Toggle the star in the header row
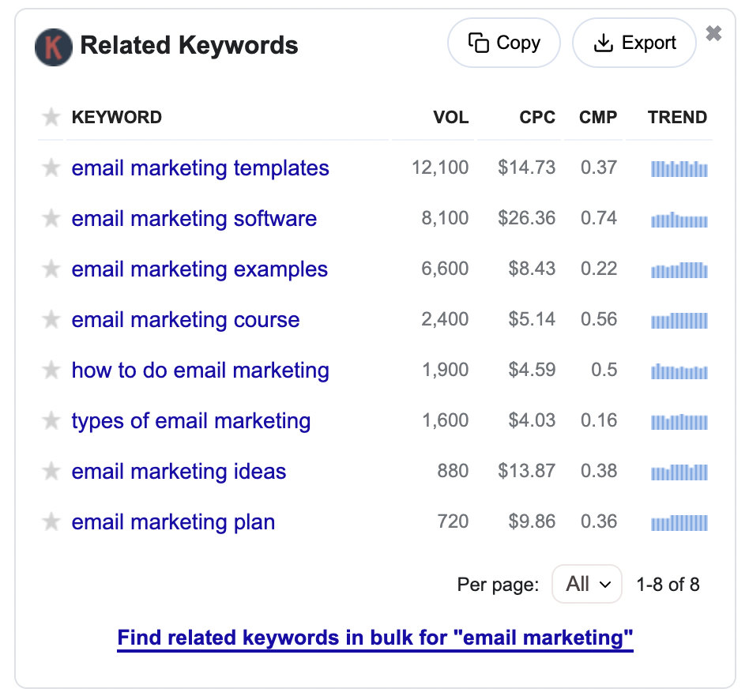Screen dimensions: 749x700 (51, 118)
